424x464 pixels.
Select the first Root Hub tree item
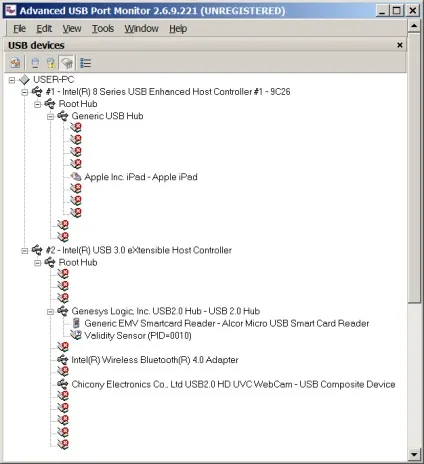78,104
